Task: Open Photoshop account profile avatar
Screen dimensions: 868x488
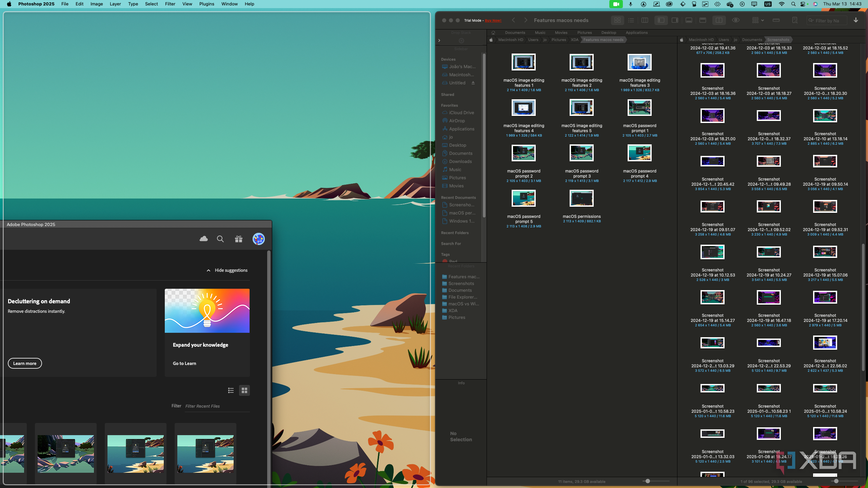Action: click(259, 239)
